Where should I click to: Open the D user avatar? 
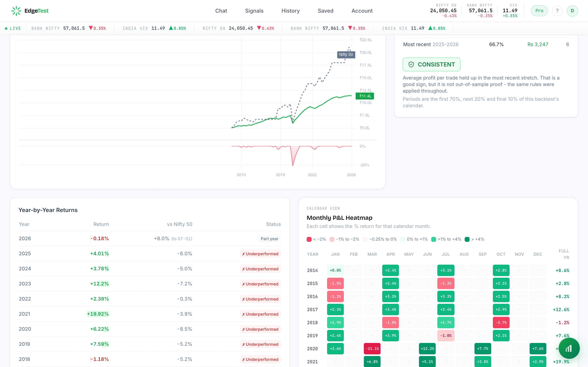[x=572, y=11]
